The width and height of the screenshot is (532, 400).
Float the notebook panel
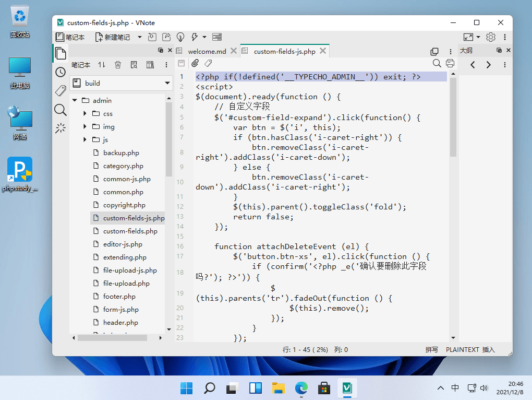161,50
